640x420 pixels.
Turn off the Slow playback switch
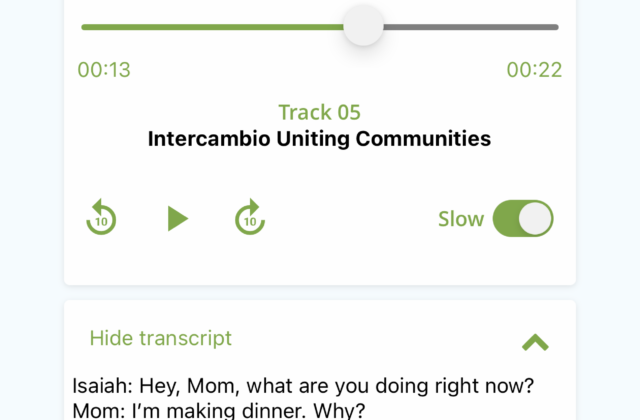coord(522,218)
